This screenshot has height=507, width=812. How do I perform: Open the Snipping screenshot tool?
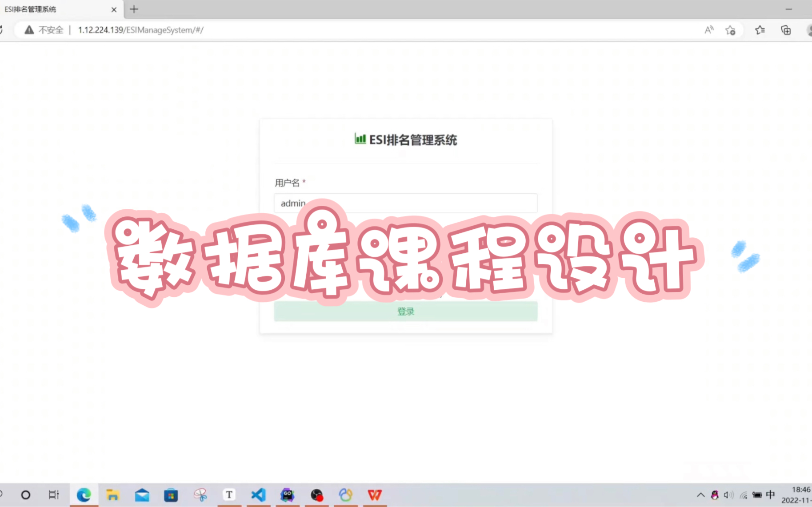coord(200,495)
